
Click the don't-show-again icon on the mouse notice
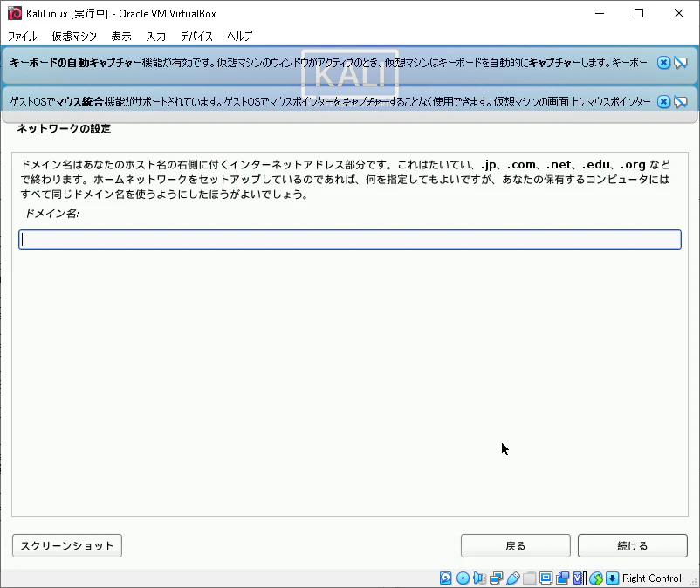click(x=680, y=102)
